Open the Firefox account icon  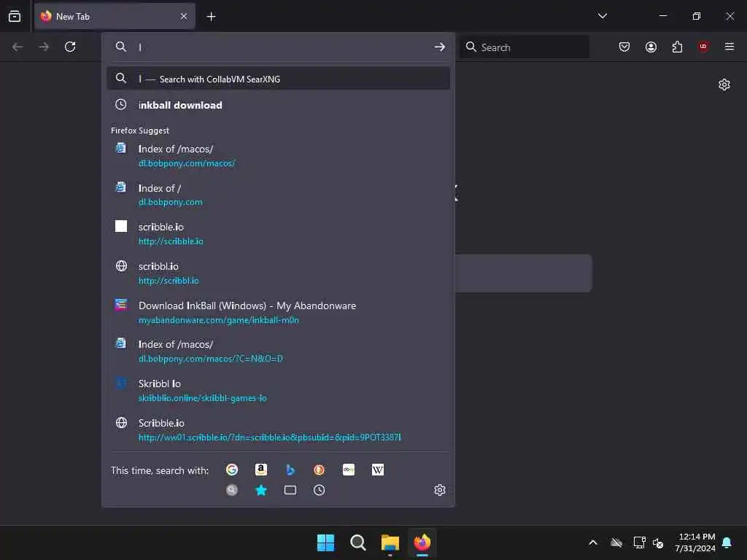(651, 47)
